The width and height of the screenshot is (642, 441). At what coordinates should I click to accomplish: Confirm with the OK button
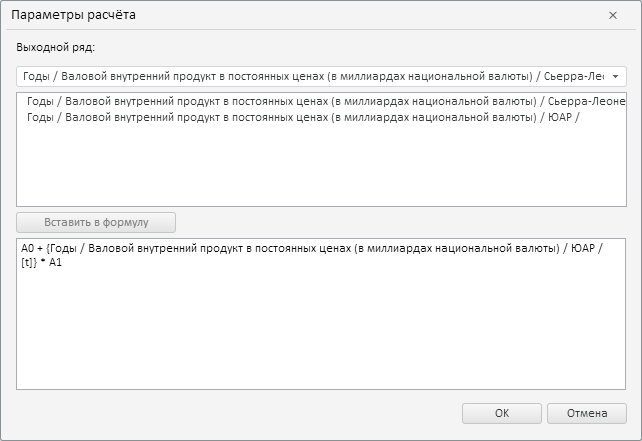(502, 413)
